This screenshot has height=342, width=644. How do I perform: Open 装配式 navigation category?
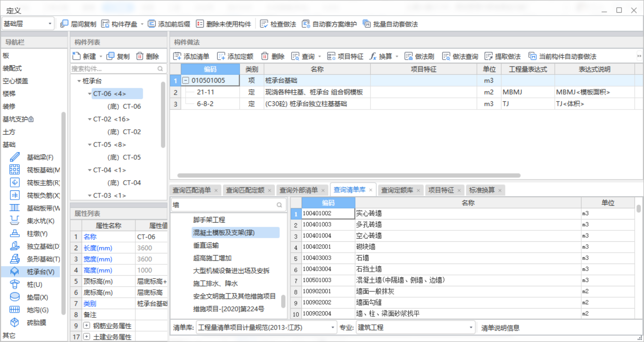click(x=12, y=68)
